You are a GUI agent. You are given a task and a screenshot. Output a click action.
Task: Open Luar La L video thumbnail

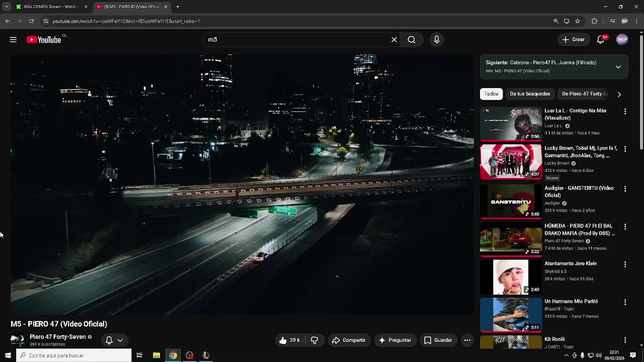511,124
